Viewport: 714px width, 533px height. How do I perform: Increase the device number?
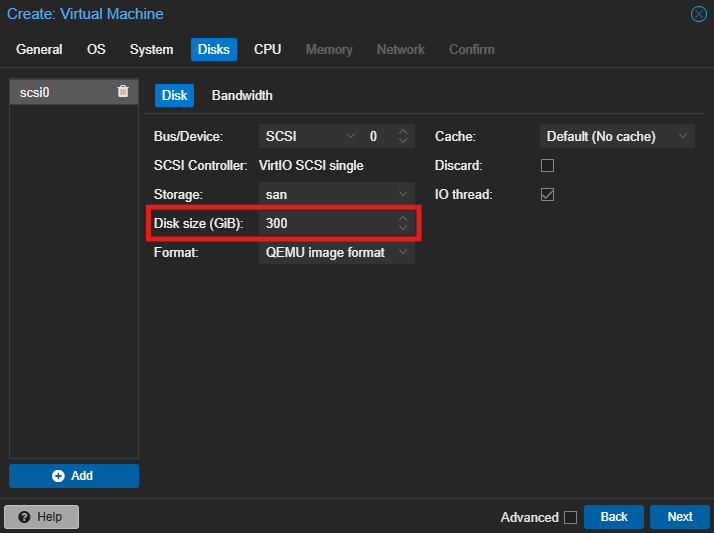[x=403, y=132]
